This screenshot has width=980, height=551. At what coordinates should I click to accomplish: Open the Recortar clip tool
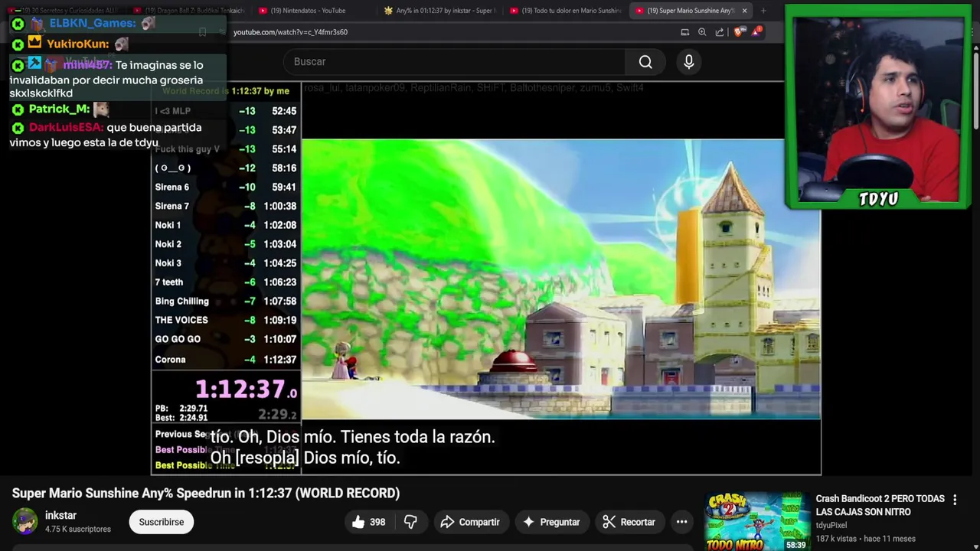[629, 522]
